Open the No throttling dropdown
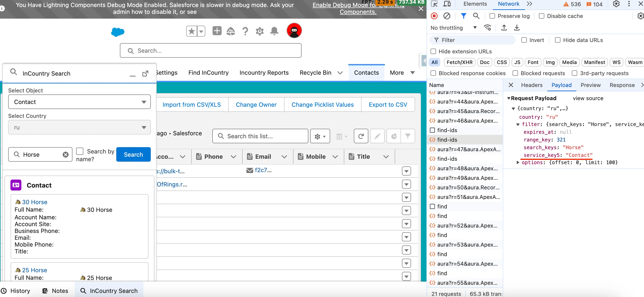644x297 pixels. tap(453, 28)
